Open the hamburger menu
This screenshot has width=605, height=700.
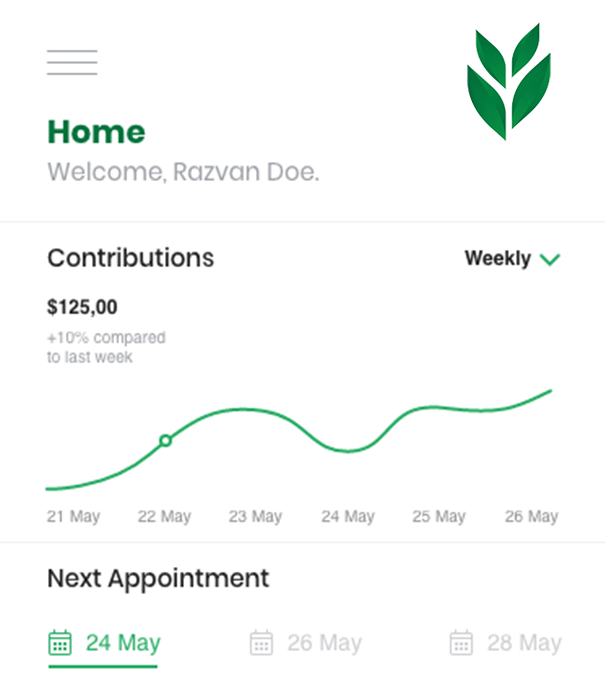tap(72, 62)
